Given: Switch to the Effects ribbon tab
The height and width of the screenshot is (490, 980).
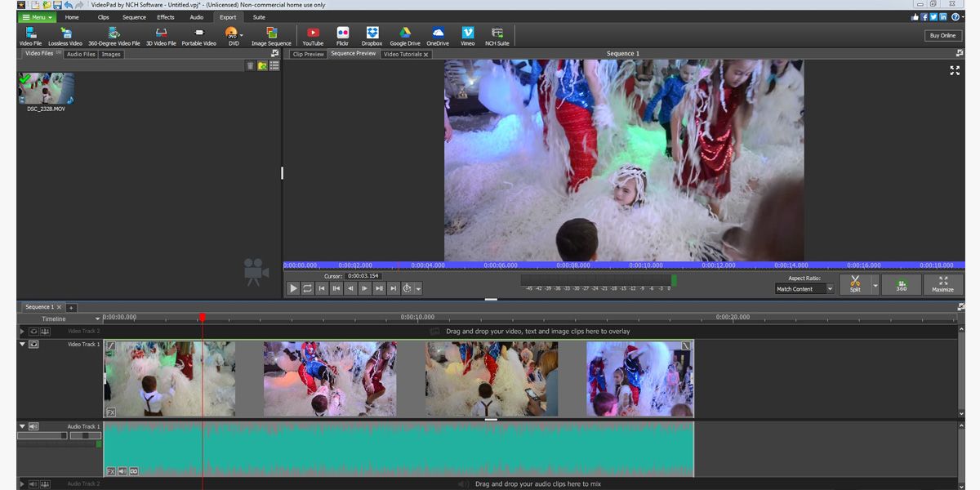Looking at the screenshot, I should pos(166,17).
